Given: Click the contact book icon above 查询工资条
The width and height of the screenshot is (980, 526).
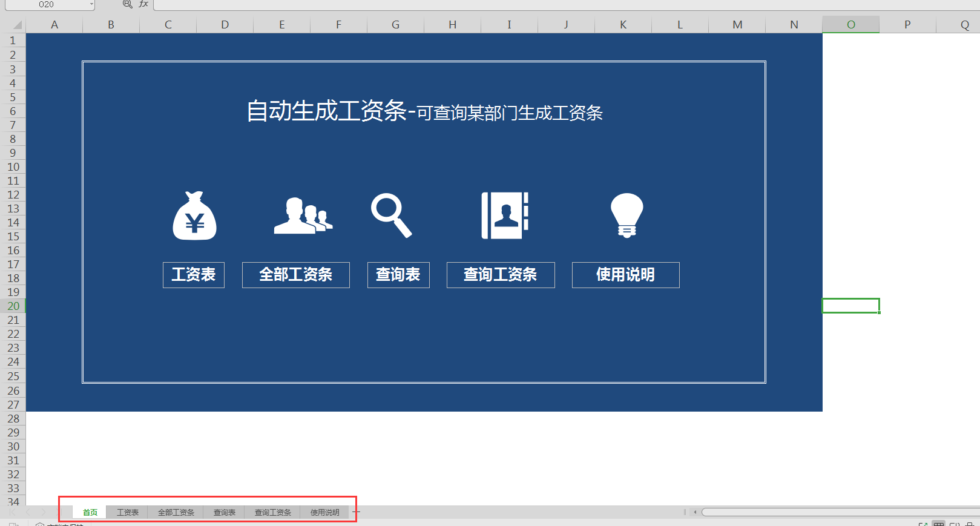Looking at the screenshot, I should coord(505,215).
